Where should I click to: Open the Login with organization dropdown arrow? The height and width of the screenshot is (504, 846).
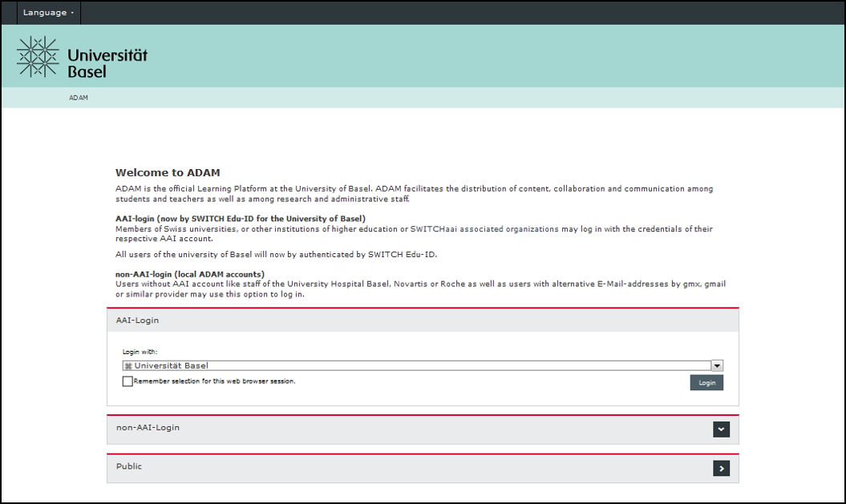tap(717, 365)
